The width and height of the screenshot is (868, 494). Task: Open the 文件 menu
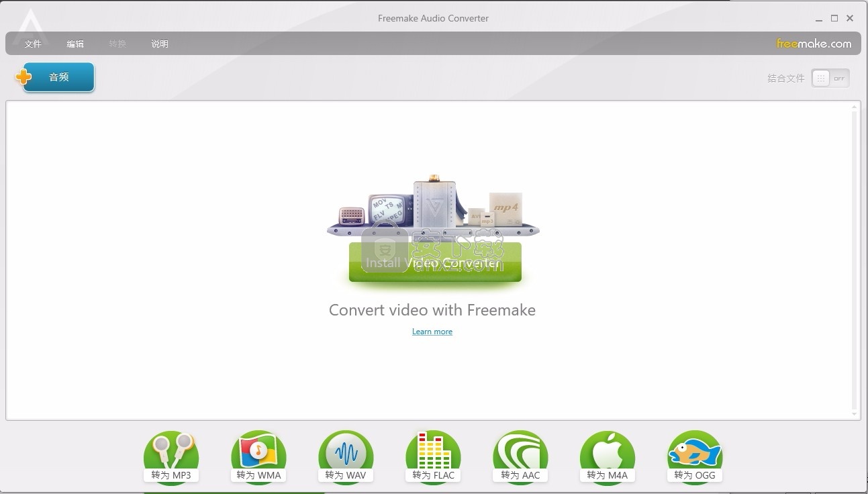tap(33, 44)
